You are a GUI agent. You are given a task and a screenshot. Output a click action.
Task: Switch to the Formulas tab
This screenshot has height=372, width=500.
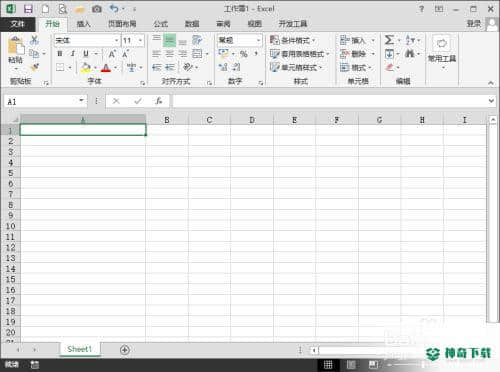161,24
